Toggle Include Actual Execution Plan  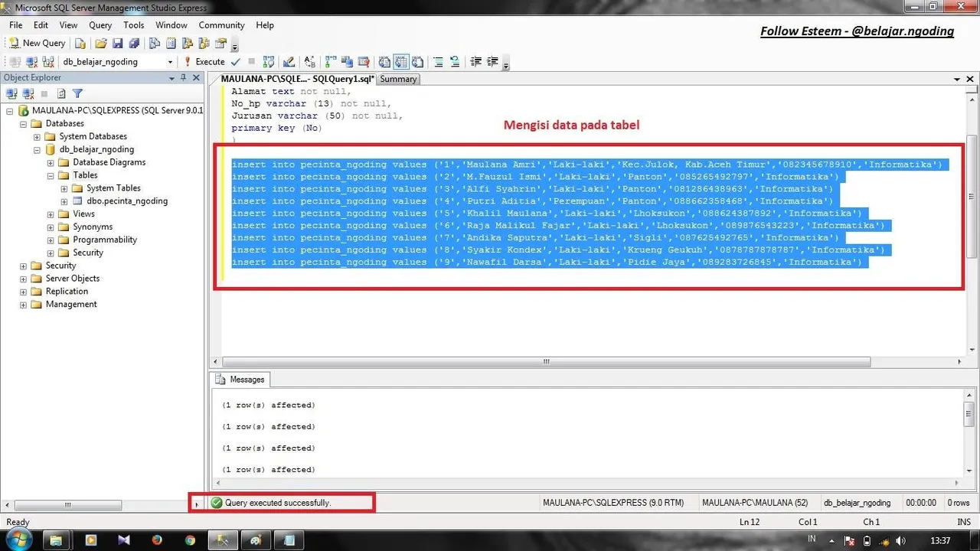(x=330, y=62)
